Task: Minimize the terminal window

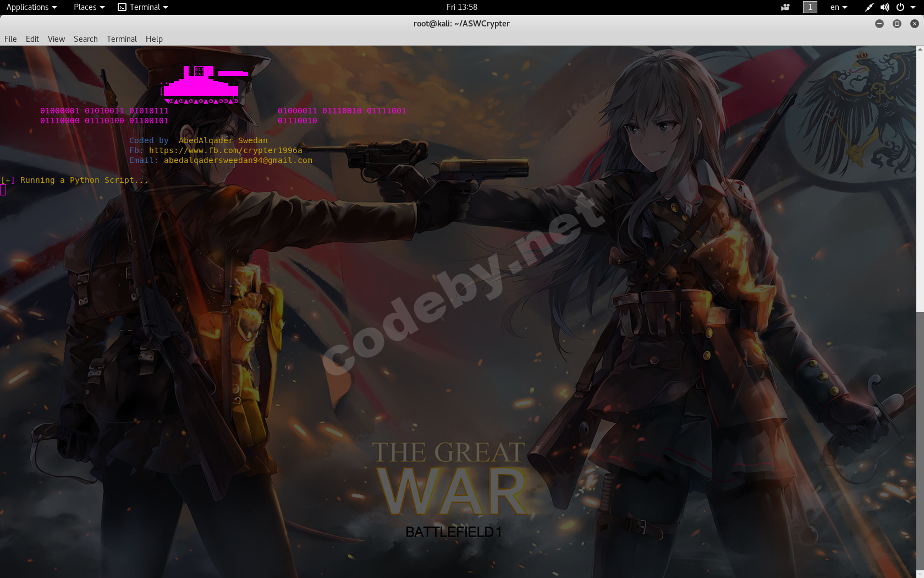Action: point(879,24)
